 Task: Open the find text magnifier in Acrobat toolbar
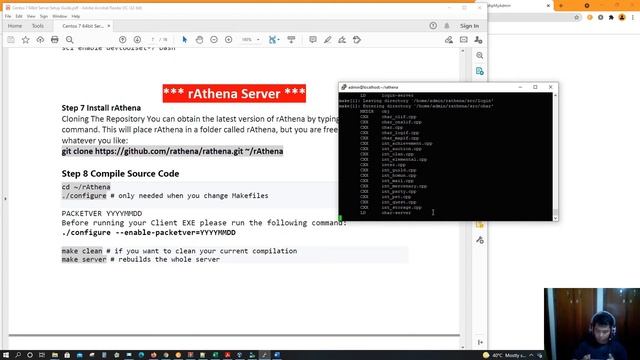tap(70, 40)
